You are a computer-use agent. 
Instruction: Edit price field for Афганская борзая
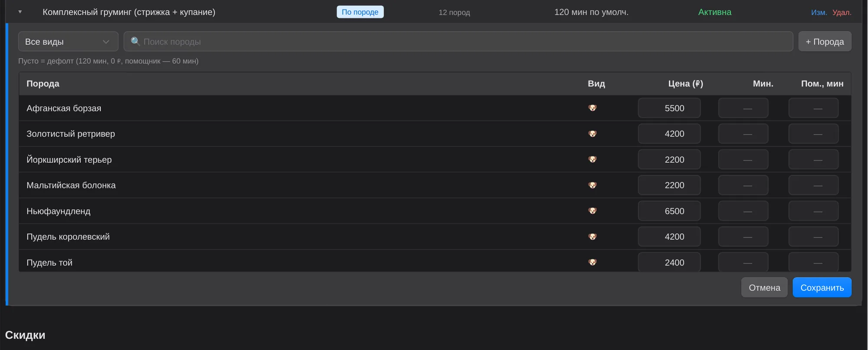coord(669,108)
